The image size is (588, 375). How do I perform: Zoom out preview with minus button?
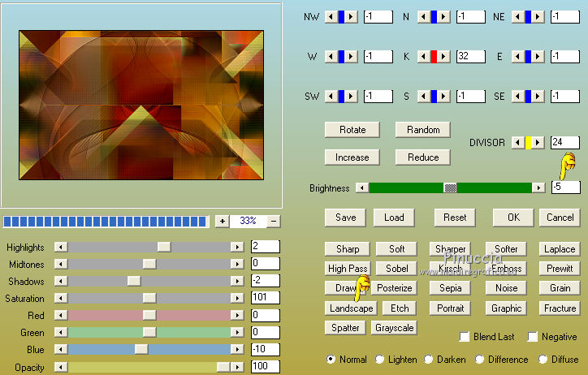coord(274,222)
